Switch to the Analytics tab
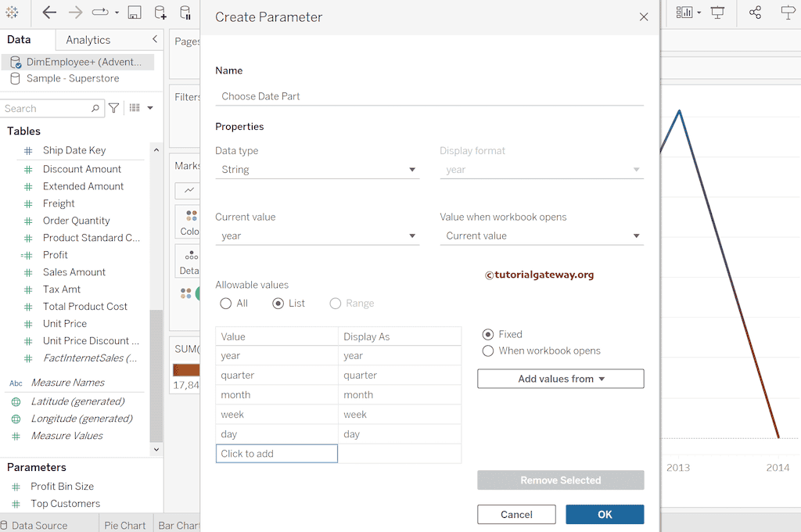Image resolution: width=801 pixels, height=532 pixels. pyautogui.click(x=88, y=40)
